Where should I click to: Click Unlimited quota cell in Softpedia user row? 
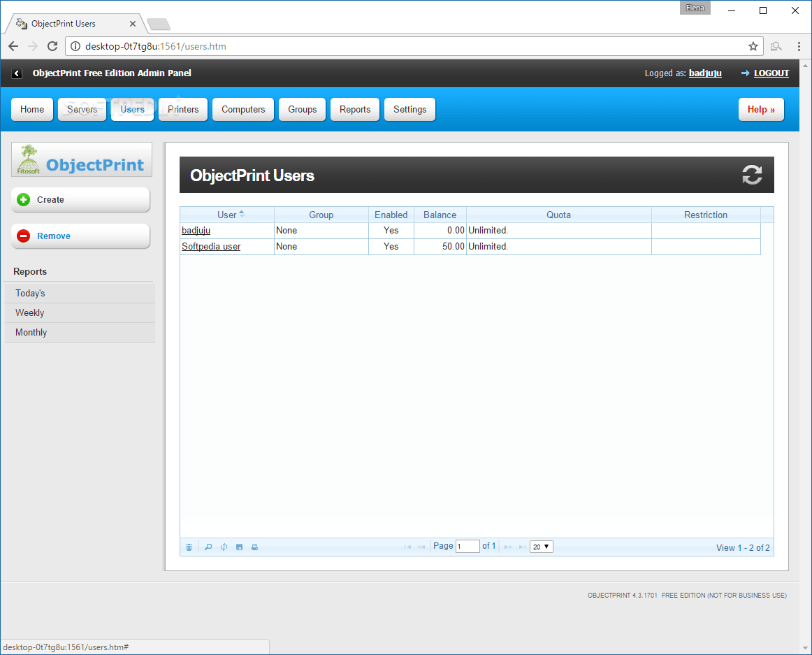click(x=559, y=247)
